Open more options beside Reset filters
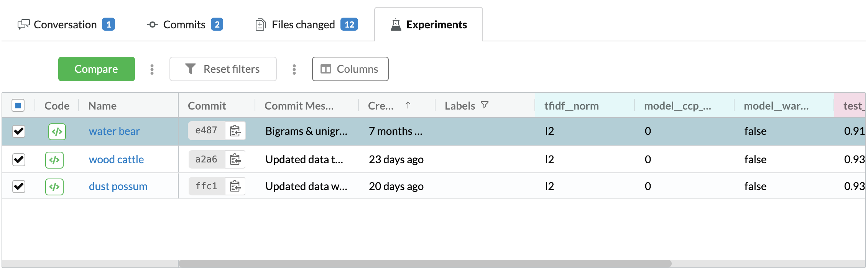 coord(294,69)
